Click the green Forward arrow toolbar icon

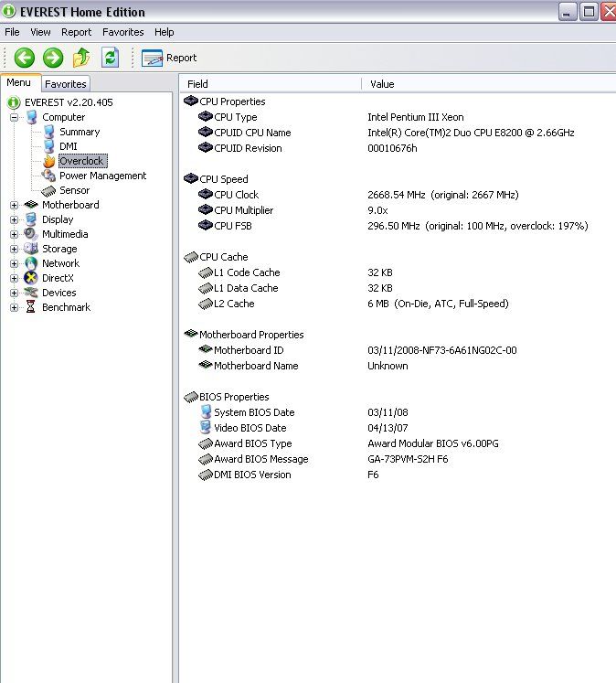tap(53, 58)
